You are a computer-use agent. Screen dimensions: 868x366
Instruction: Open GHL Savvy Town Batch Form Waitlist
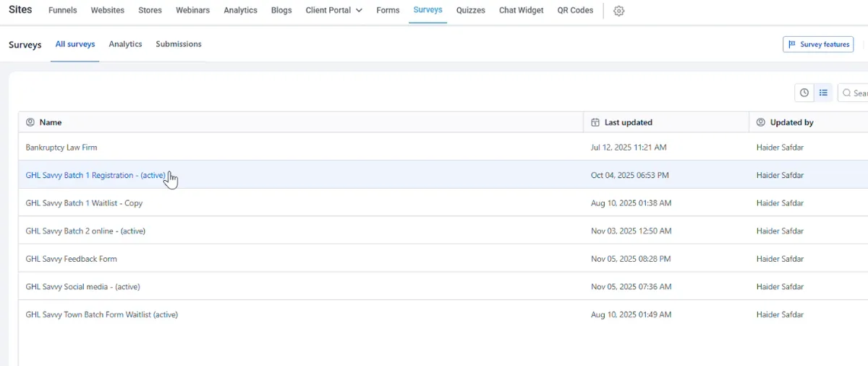pyautogui.click(x=101, y=315)
